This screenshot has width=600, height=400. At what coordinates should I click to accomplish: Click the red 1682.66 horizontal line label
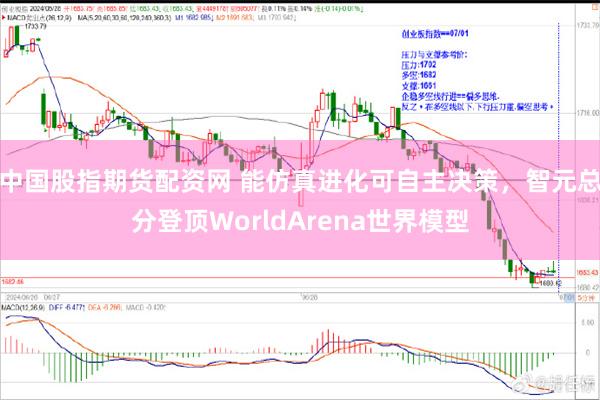(x=13, y=282)
